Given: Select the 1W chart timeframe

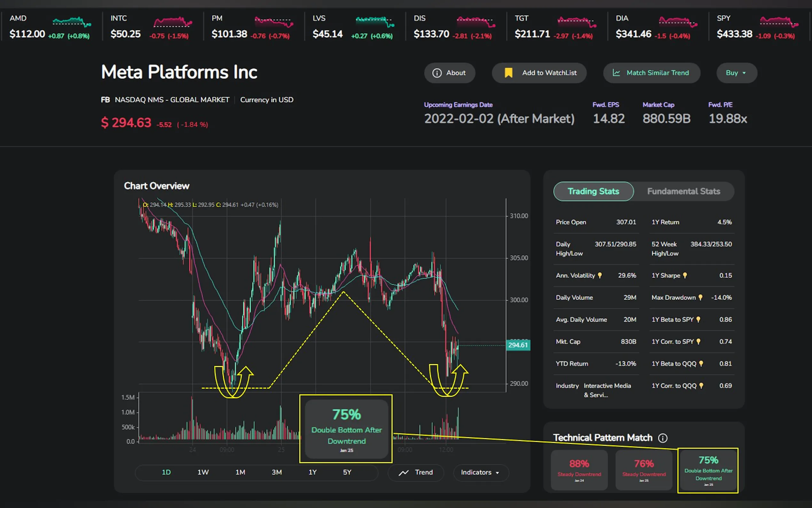Looking at the screenshot, I should coord(203,472).
